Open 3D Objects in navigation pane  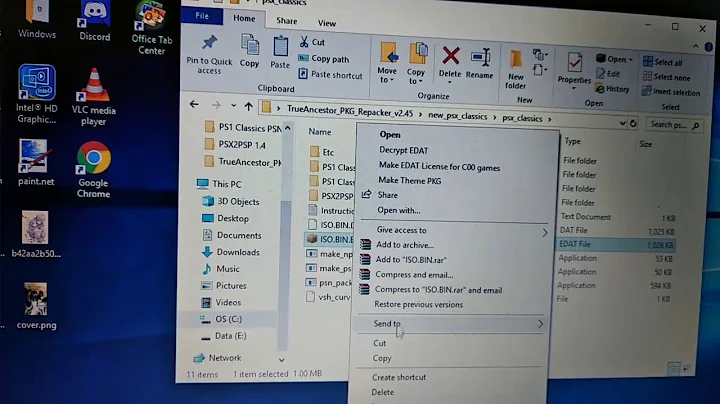tap(231, 202)
